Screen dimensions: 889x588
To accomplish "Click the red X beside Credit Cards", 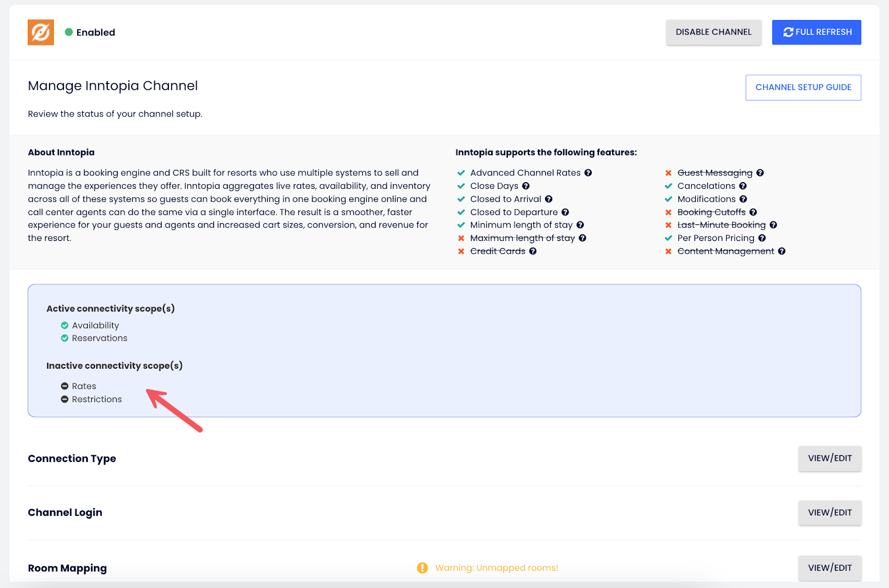I will tap(461, 251).
